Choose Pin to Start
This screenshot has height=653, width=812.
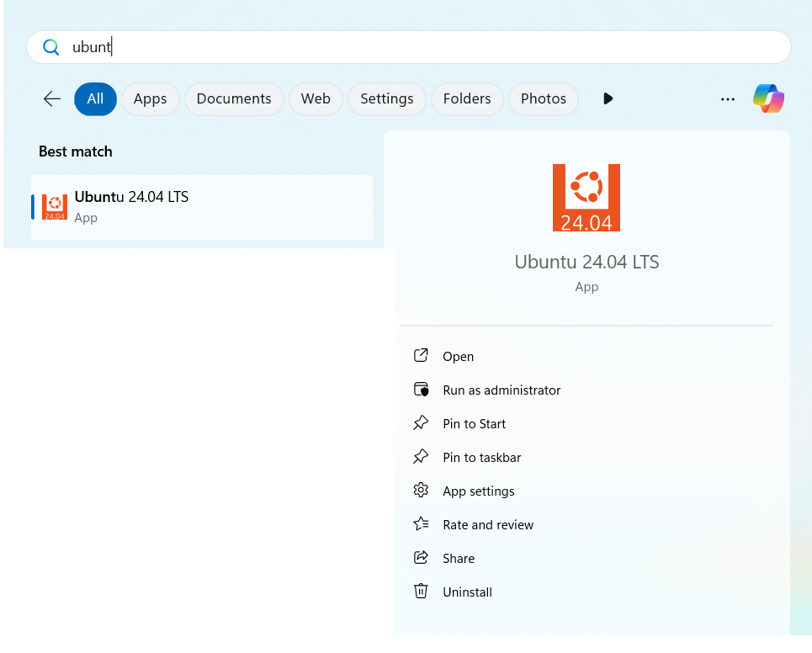[x=474, y=423]
